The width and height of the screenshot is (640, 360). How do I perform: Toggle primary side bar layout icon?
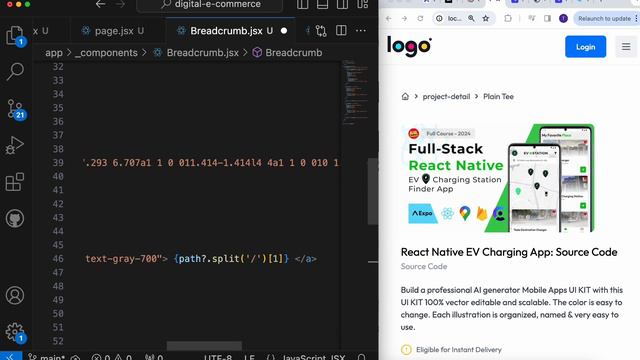pos(302,4)
